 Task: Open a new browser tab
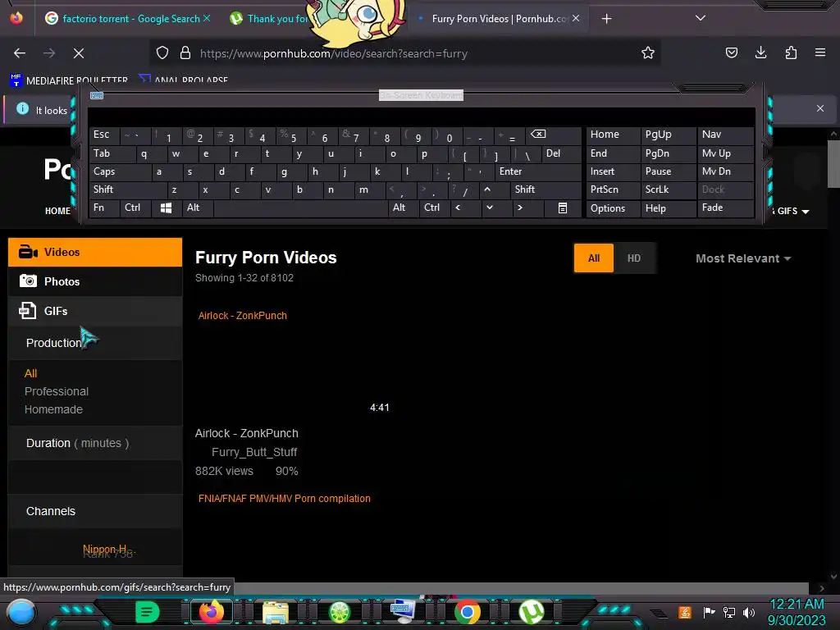606,19
